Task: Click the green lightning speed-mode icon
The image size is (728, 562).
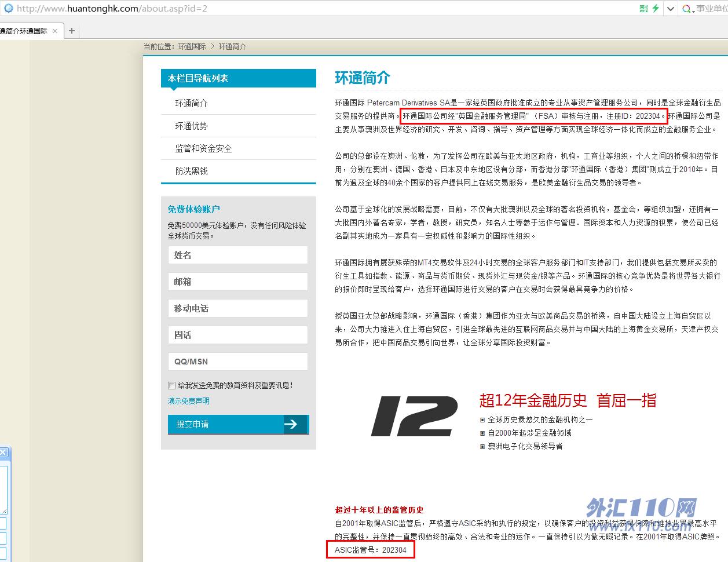Action: point(656,8)
